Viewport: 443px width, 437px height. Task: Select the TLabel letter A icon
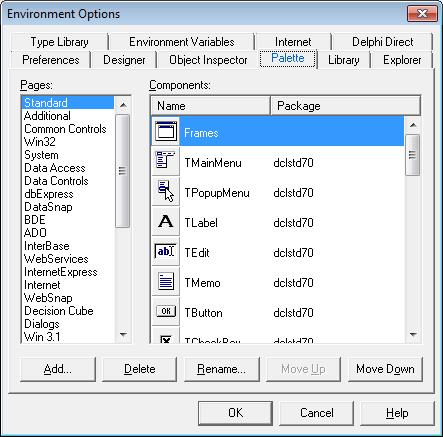point(166,221)
